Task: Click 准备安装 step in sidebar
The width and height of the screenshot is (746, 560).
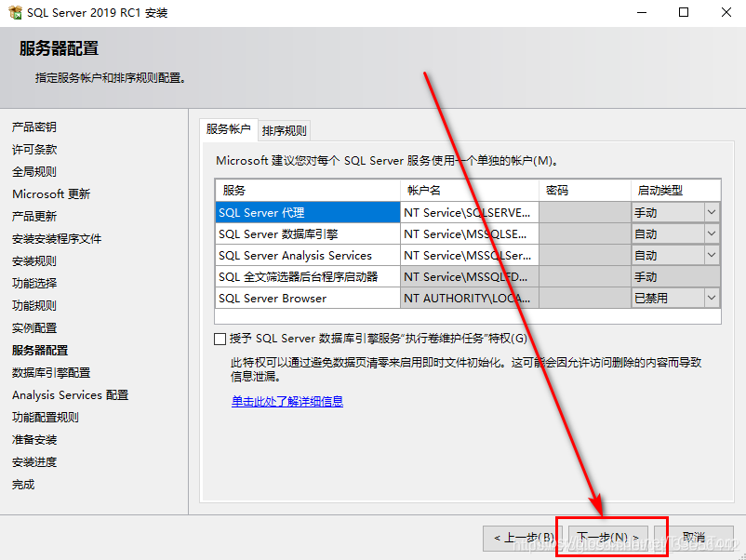Action: tap(34, 440)
